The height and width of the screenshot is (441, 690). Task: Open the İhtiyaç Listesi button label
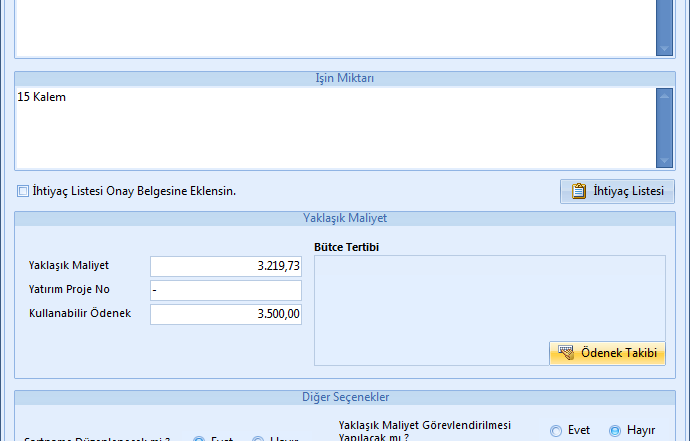click(628, 191)
